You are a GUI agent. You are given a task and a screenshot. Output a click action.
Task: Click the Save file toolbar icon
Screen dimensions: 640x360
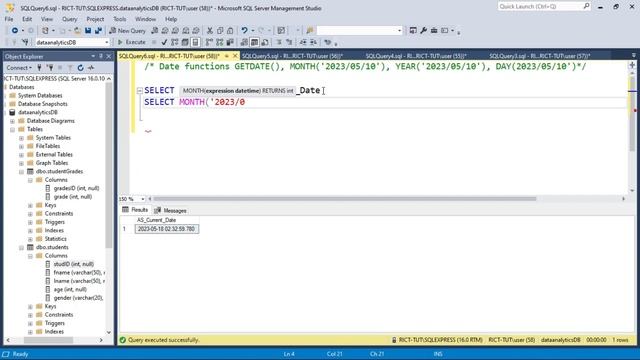click(x=88, y=31)
